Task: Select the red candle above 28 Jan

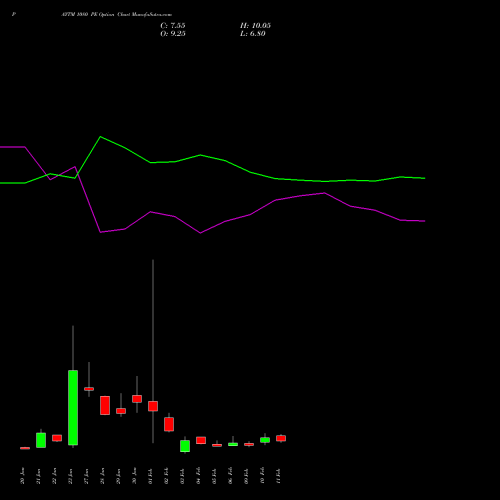Action: 105,405
